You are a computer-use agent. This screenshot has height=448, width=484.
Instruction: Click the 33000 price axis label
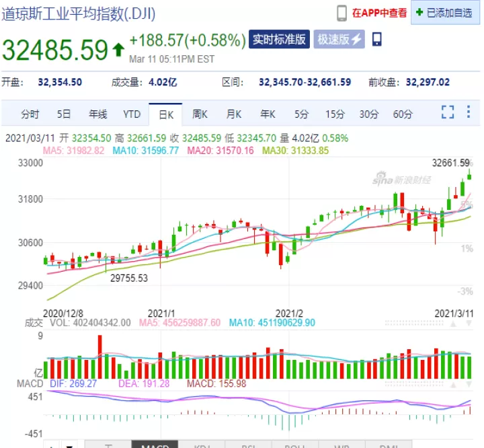coord(30,163)
